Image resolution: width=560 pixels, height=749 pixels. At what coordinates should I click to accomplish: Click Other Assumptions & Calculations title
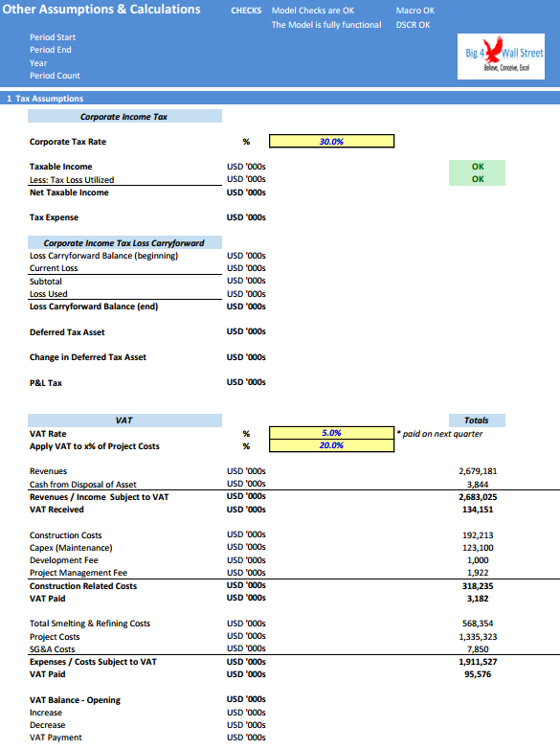101,9
